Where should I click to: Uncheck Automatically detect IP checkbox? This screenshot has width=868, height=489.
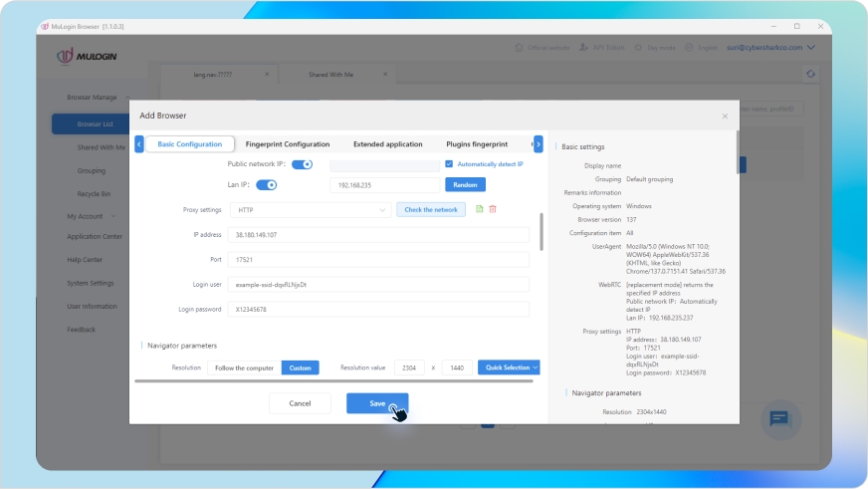click(x=449, y=164)
